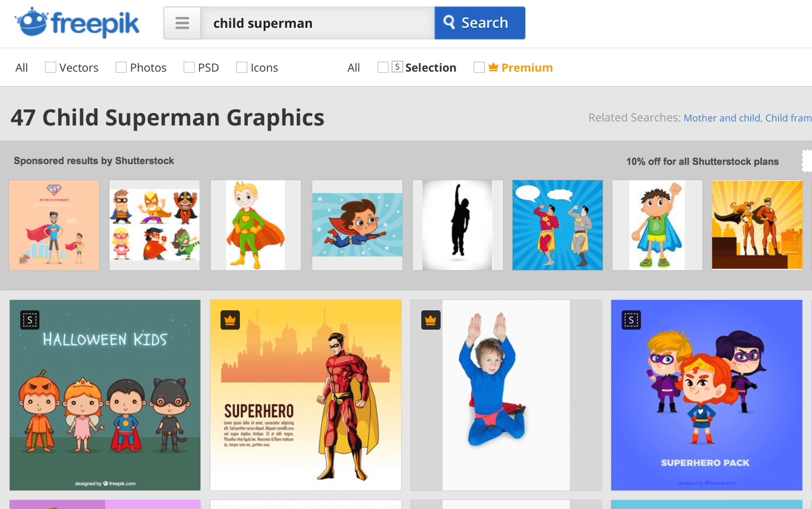Screen dimensions: 812x509
Task: Select the All file types filter
Action: pos(22,68)
